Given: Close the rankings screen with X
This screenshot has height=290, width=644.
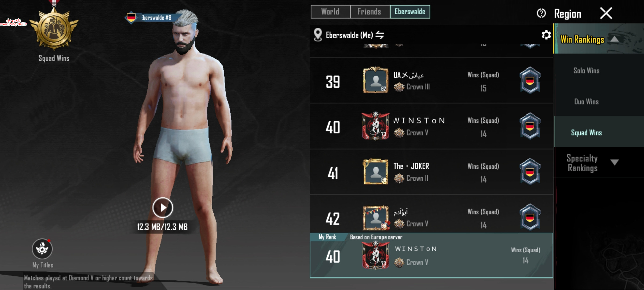Looking at the screenshot, I should pyautogui.click(x=606, y=13).
